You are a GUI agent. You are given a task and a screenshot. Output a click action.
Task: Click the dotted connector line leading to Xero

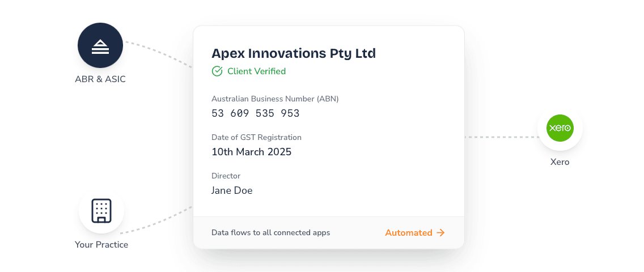(x=502, y=137)
